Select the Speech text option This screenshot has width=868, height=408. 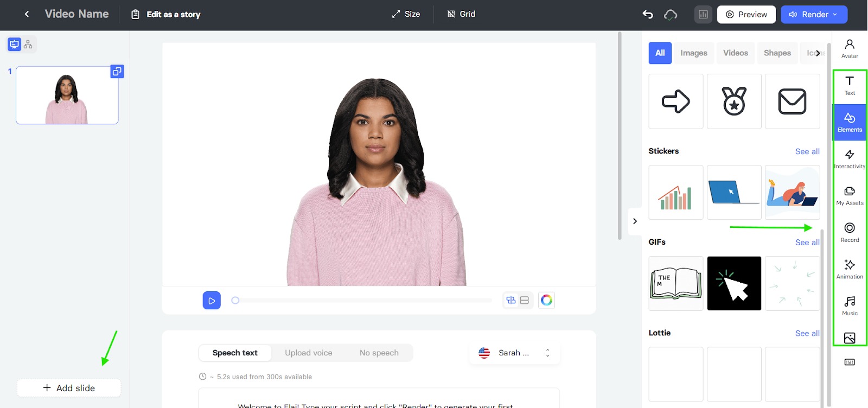(x=235, y=353)
